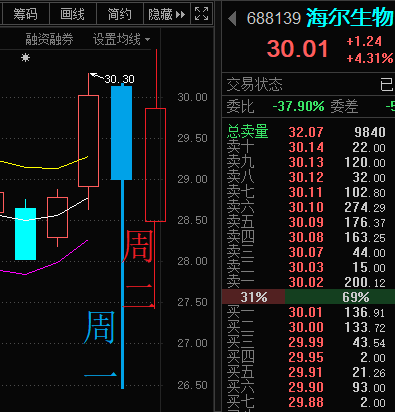Click 买一 volume 136.91

click(x=365, y=312)
